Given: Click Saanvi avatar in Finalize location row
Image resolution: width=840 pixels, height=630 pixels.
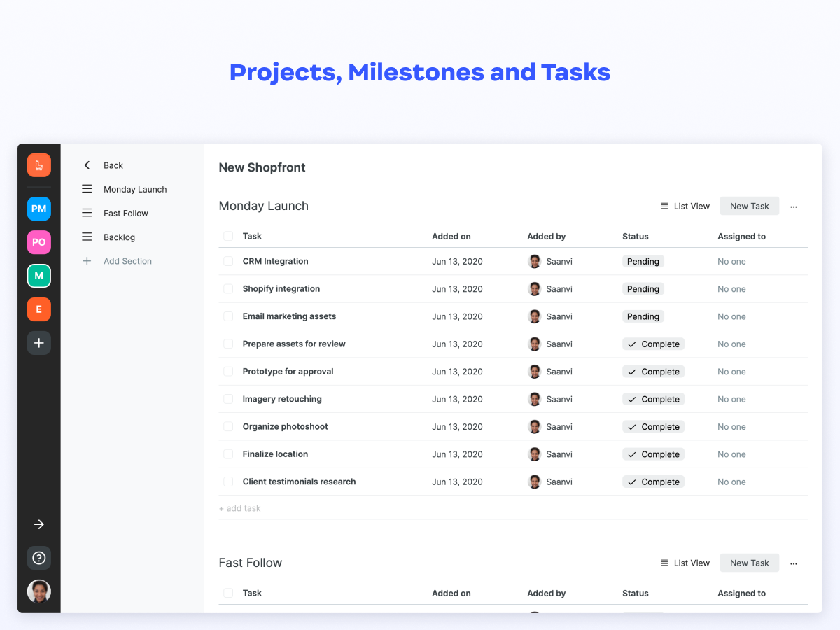Looking at the screenshot, I should coord(535,454).
